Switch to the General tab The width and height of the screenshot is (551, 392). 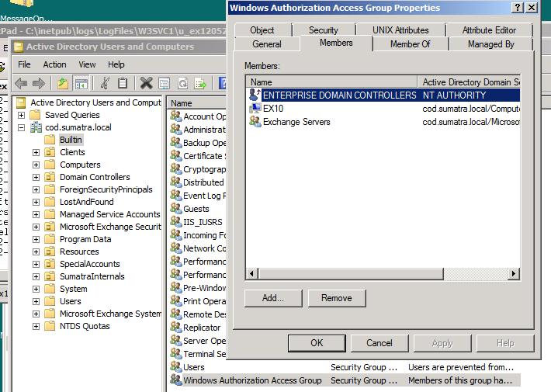[x=267, y=44]
